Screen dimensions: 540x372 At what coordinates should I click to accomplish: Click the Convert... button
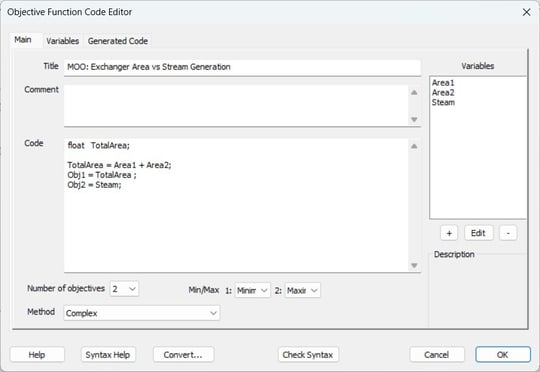click(x=183, y=354)
